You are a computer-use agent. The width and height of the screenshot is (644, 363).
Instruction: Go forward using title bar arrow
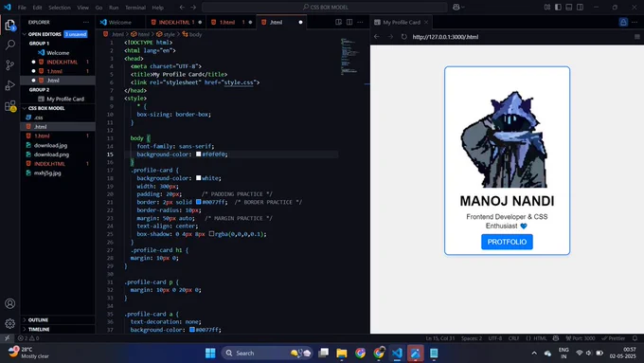193,7
